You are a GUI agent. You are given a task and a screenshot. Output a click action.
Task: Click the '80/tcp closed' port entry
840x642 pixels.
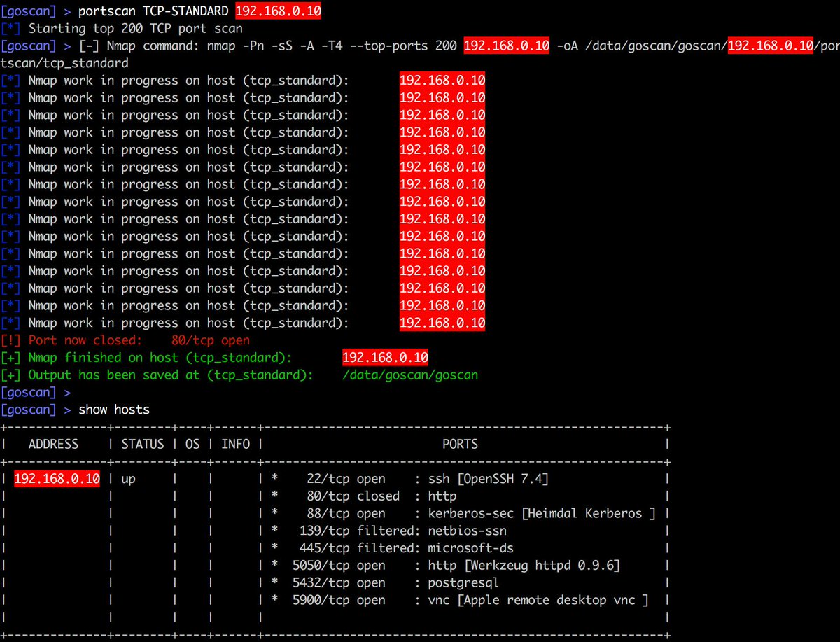pyautogui.click(x=353, y=496)
